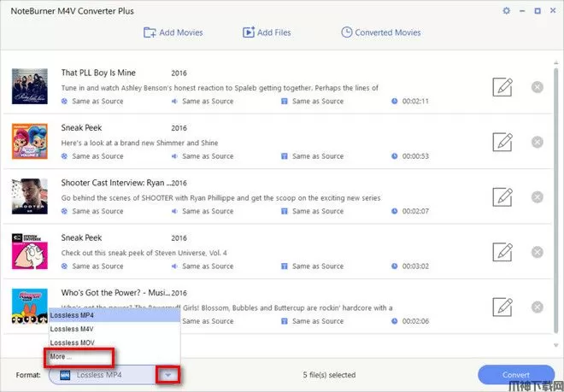Open the Converted Movies list
564x392 pixels.
pyautogui.click(x=380, y=32)
